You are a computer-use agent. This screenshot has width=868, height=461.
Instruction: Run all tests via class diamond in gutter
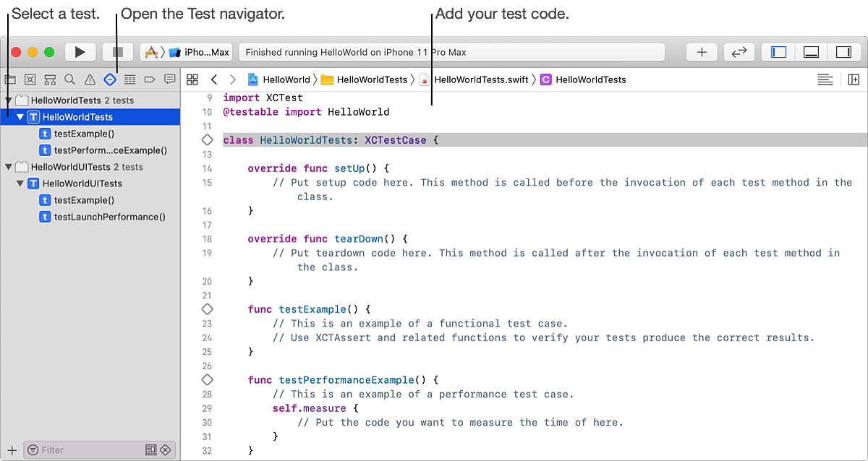[207, 140]
